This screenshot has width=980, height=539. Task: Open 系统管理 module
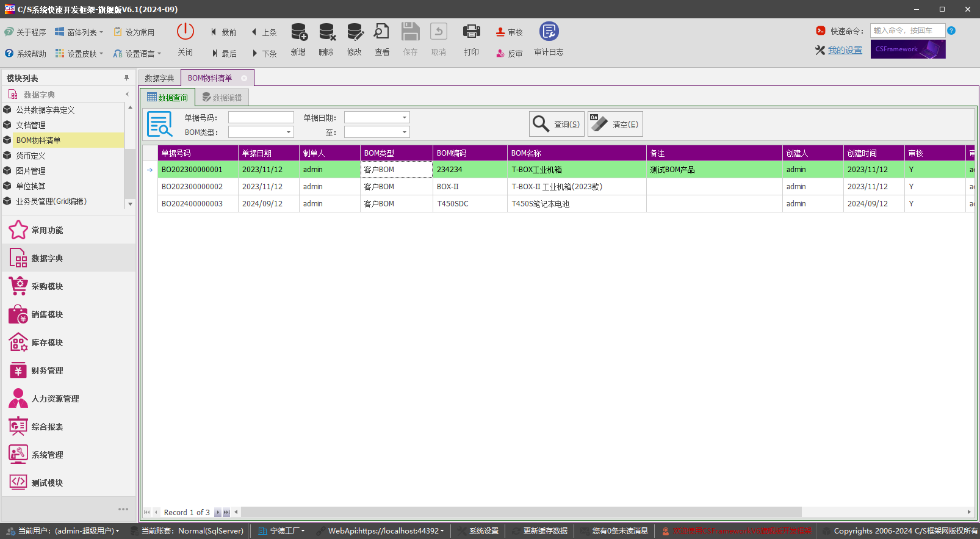click(x=68, y=455)
